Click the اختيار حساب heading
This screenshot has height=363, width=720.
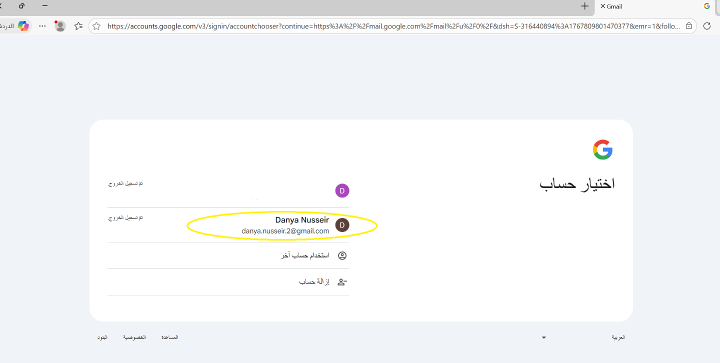coord(577,184)
